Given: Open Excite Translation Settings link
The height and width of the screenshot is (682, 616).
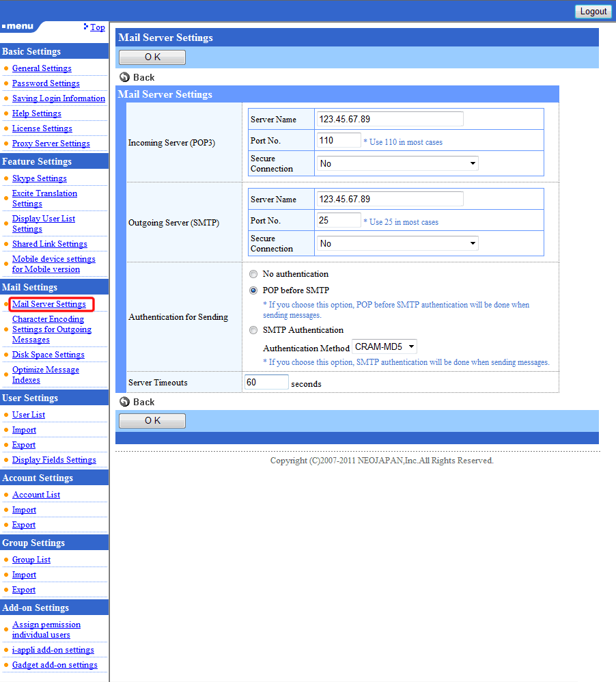Looking at the screenshot, I should point(44,198).
